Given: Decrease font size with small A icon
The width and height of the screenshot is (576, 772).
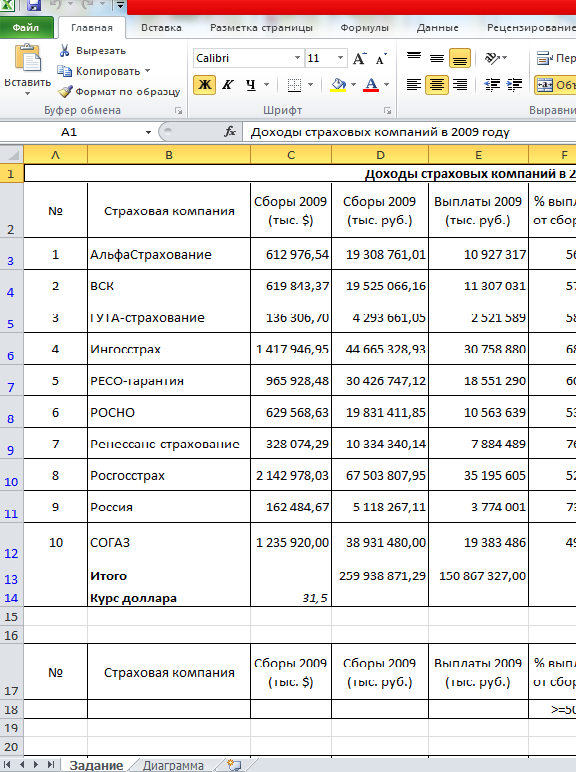Looking at the screenshot, I should tap(381, 59).
